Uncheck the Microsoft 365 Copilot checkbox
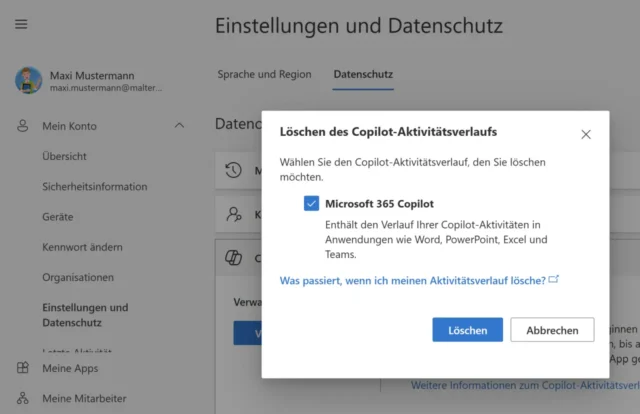640x414 pixels. click(311, 203)
